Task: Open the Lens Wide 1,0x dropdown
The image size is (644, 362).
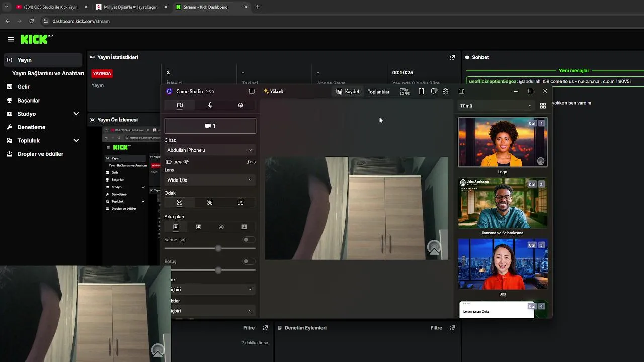Action: [210, 180]
